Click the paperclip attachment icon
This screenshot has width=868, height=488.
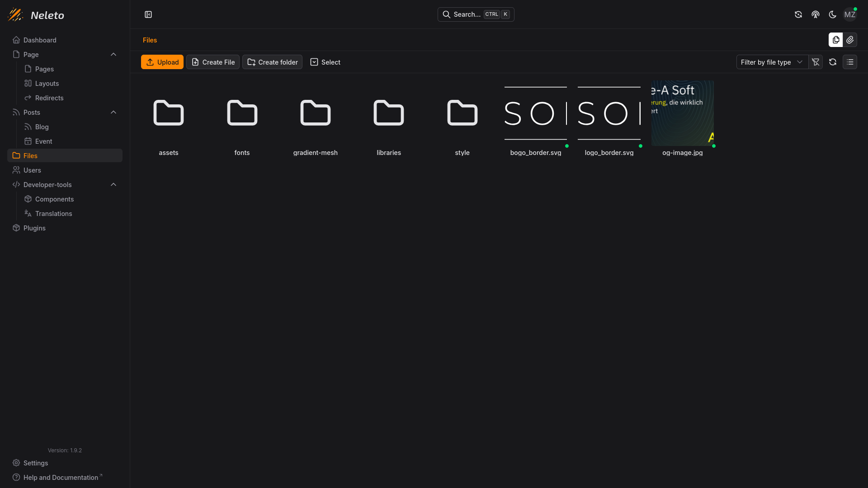click(850, 40)
